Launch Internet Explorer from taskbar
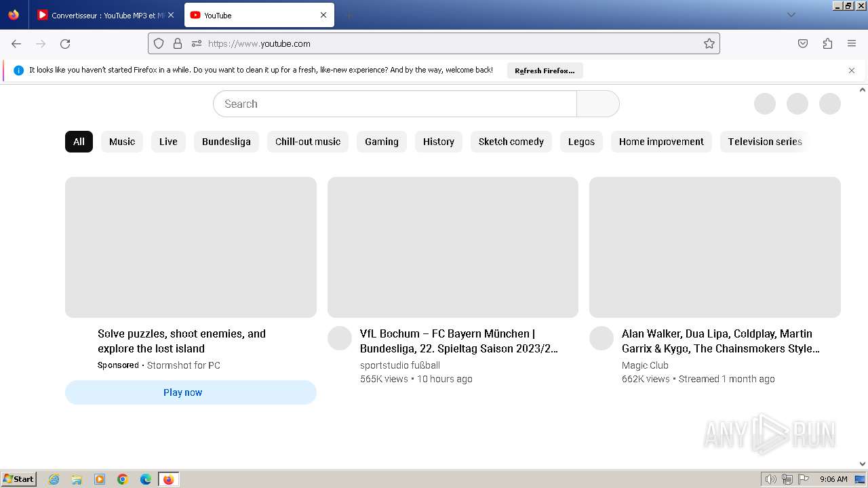868x488 pixels. tap(54, 479)
